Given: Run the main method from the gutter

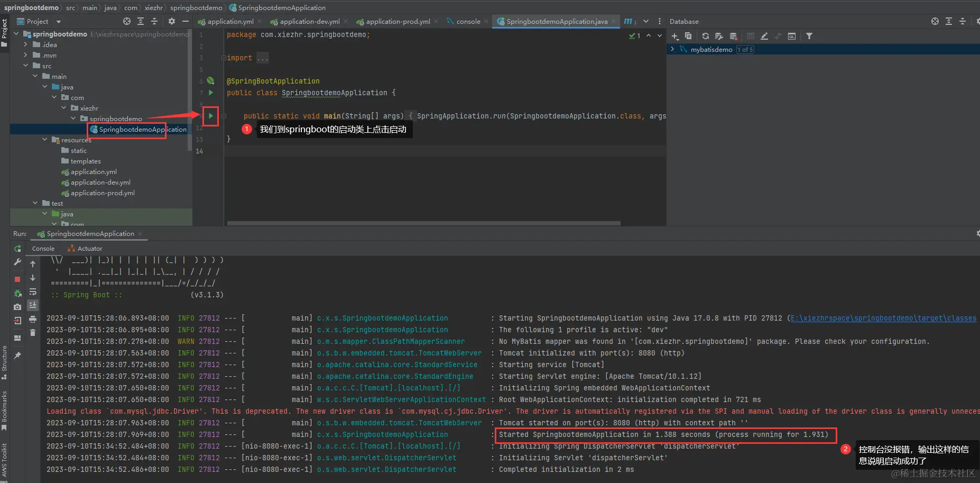Looking at the screenshot, I should coord(211,116).
